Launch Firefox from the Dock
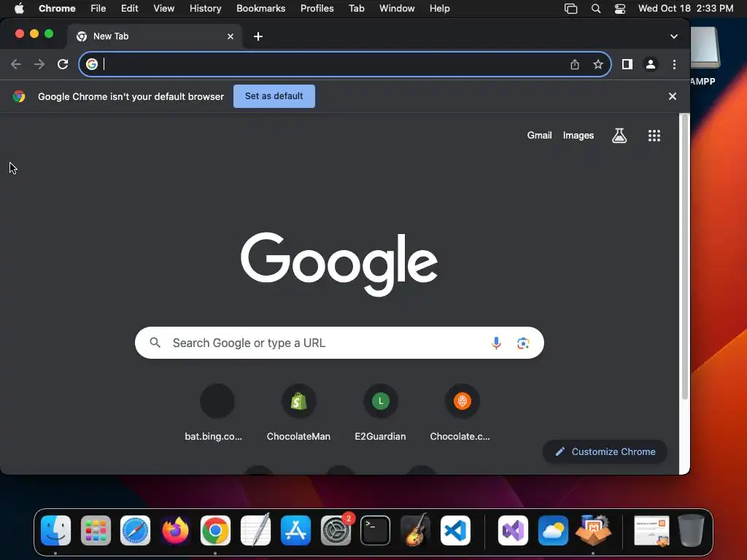The width and height of the screenshot is (747, 560). (x=175, y=530)
